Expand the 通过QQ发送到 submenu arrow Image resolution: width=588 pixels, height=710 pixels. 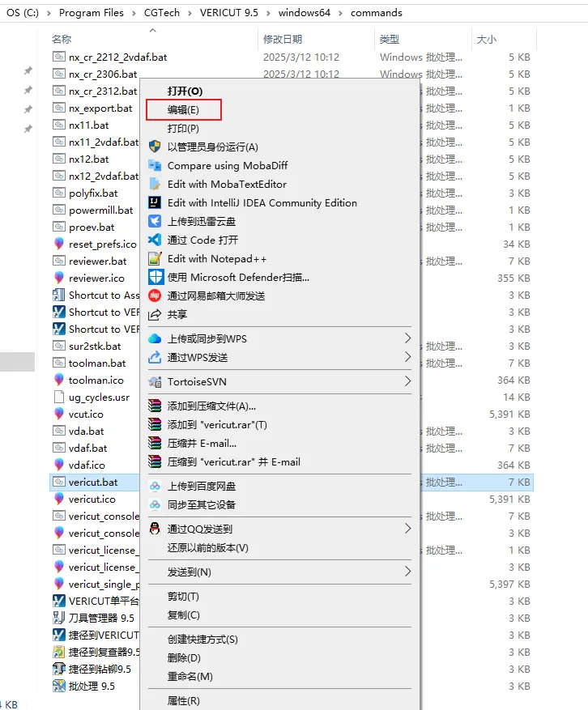pos(407,529)
